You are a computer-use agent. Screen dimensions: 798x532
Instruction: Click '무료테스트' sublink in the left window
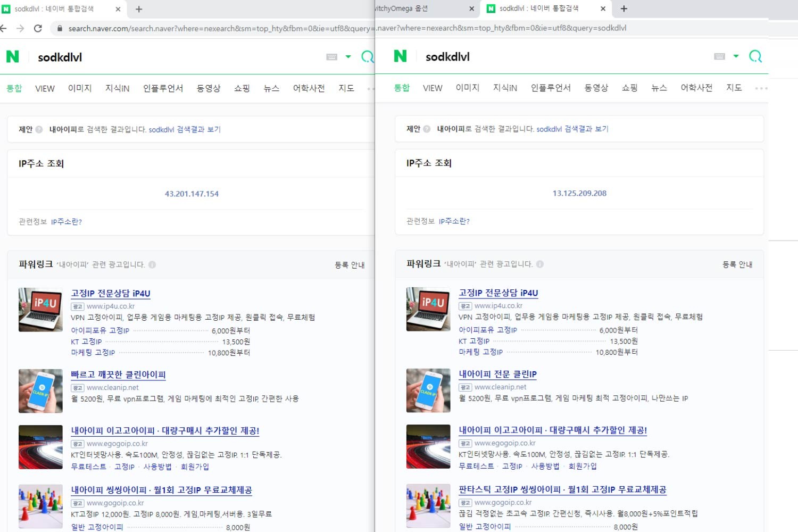pyautogui.click(x=89, y=467)
